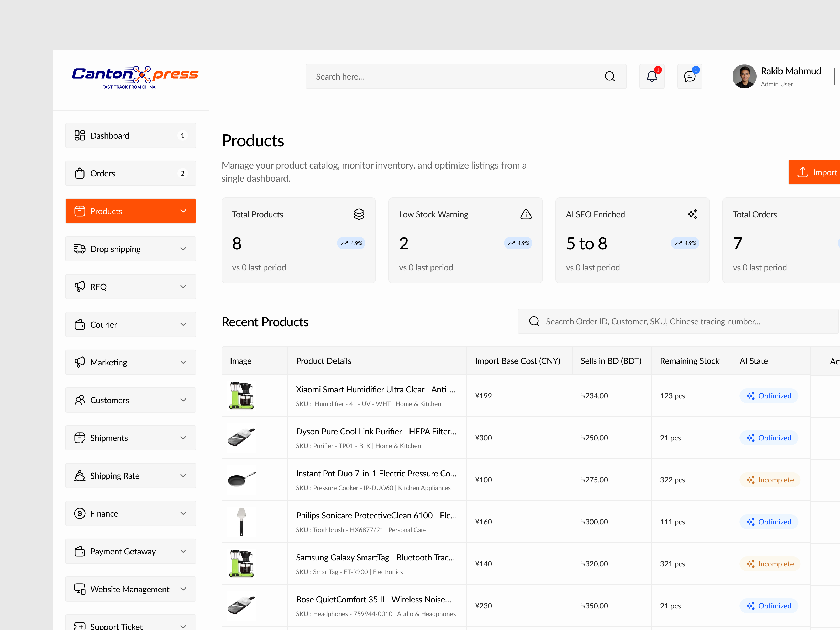
Task: Click the '322 pcs' stock value
Action: click(x=673, y=480)
